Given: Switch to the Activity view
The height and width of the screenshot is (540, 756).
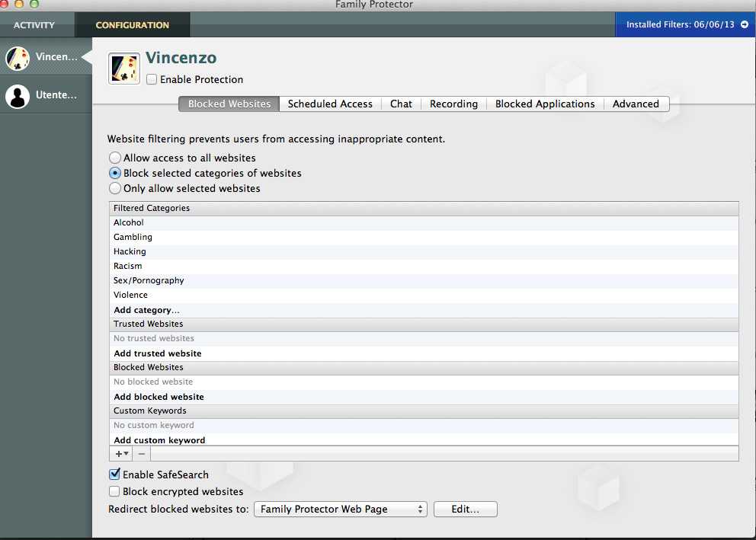Looking at the screenshot, I should [34, 25].
